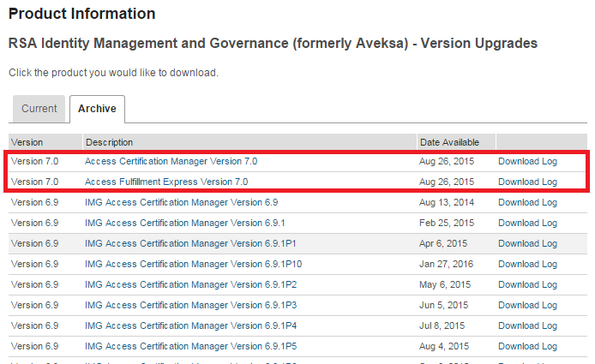Open the Version 6.9.1P10 description link
The height and width of the screenshot is (364, 595).
pos(193,264)
